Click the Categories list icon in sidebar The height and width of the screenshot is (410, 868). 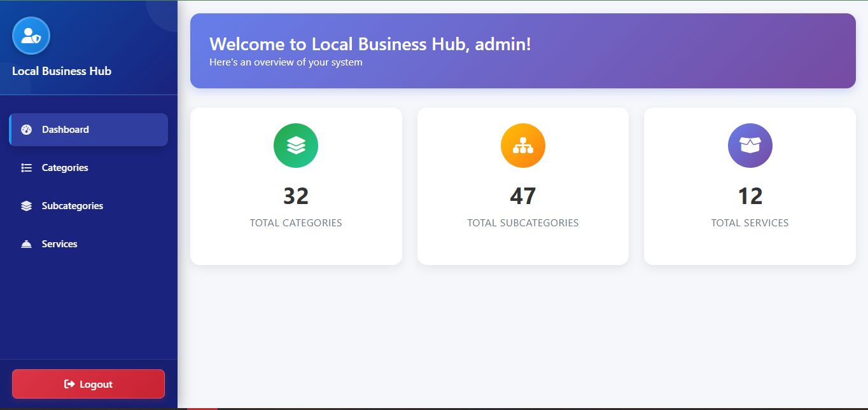(x=26, y=168)
